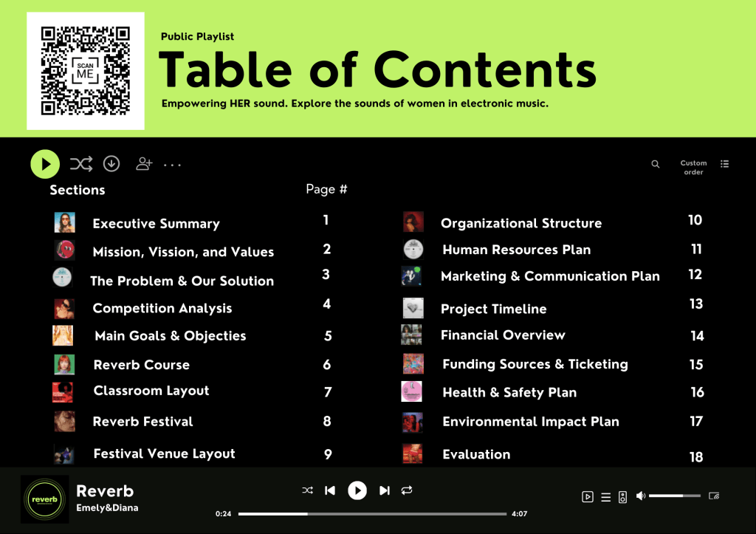
Task: Open the list view options icon
Action: (x=724, y=164)
